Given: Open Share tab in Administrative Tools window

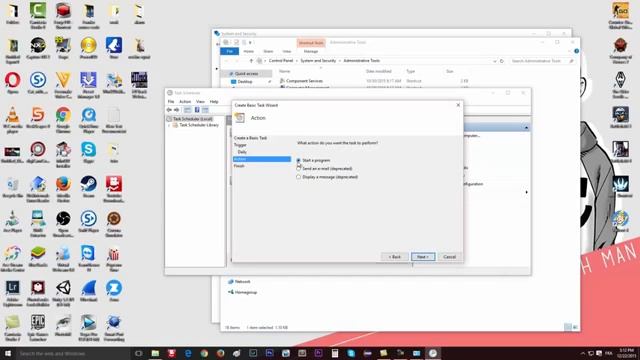Looking at the screenshot, I should (268, 51).
